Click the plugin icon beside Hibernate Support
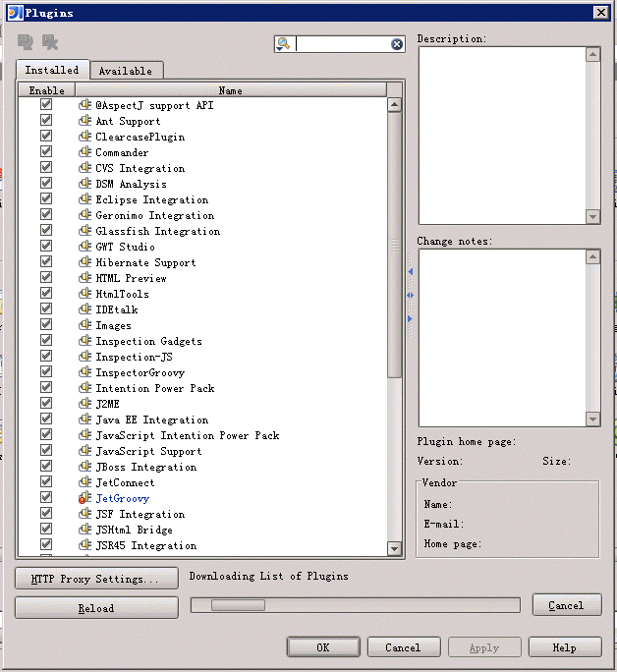This screenshot has height=672, width=617. click(84, 262)
